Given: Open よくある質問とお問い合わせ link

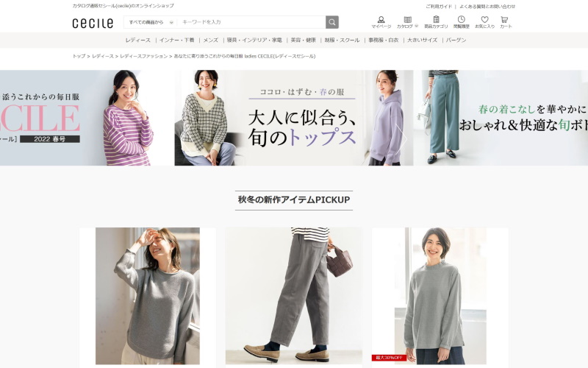Looking at the screenshot, I should click(487, 6).
